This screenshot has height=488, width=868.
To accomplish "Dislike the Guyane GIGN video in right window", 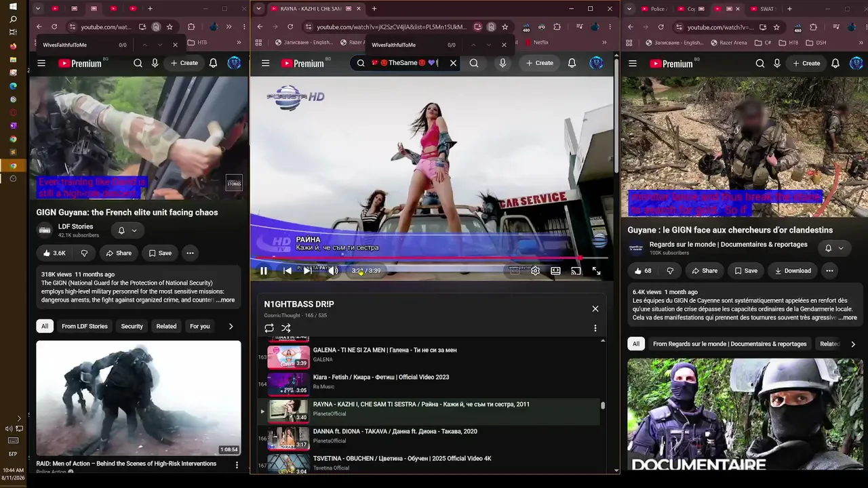I will pyautogui.click(x=670, y=270).
